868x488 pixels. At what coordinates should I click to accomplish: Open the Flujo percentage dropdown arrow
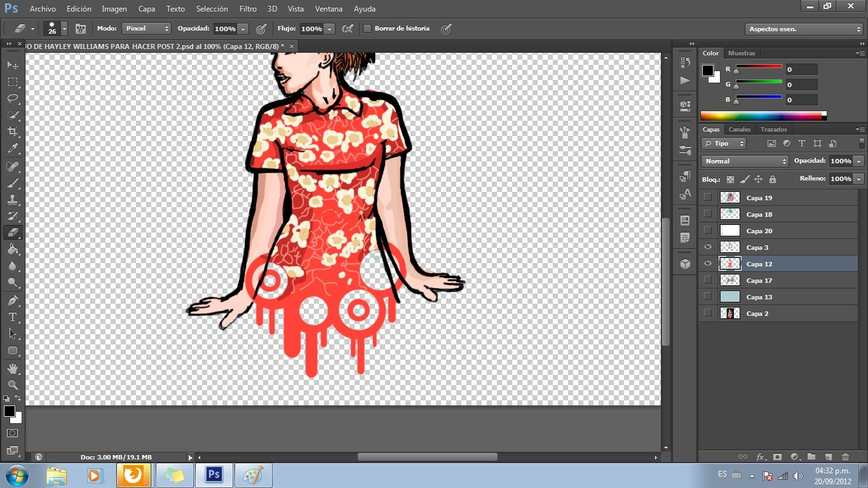pyautogui.click(x=330, y=29)
